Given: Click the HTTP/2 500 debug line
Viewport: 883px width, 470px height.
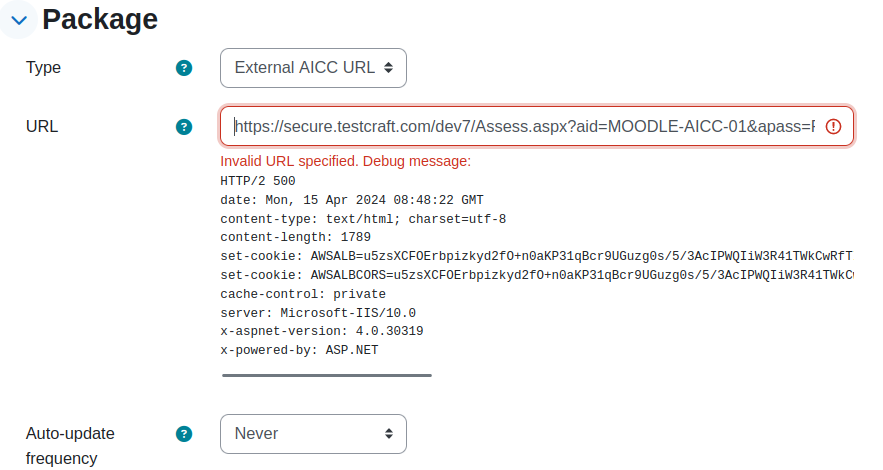Looking at the screenshot, I should [x=258, y=181].
